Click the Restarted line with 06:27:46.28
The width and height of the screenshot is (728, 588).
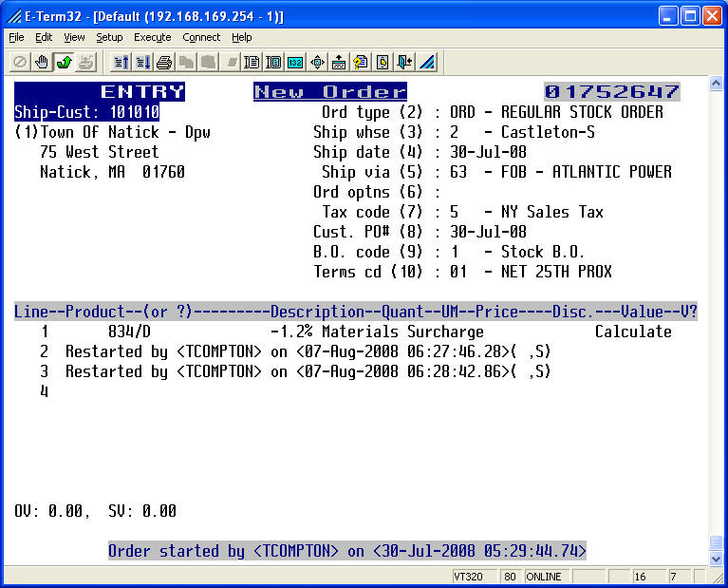point(308,351)
